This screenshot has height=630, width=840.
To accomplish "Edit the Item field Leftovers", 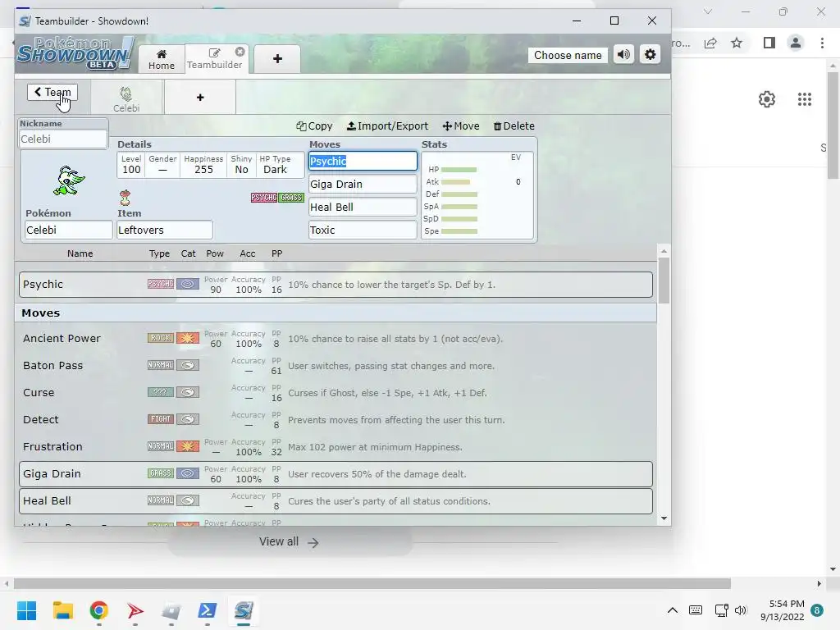I will (x=165, y=230).
